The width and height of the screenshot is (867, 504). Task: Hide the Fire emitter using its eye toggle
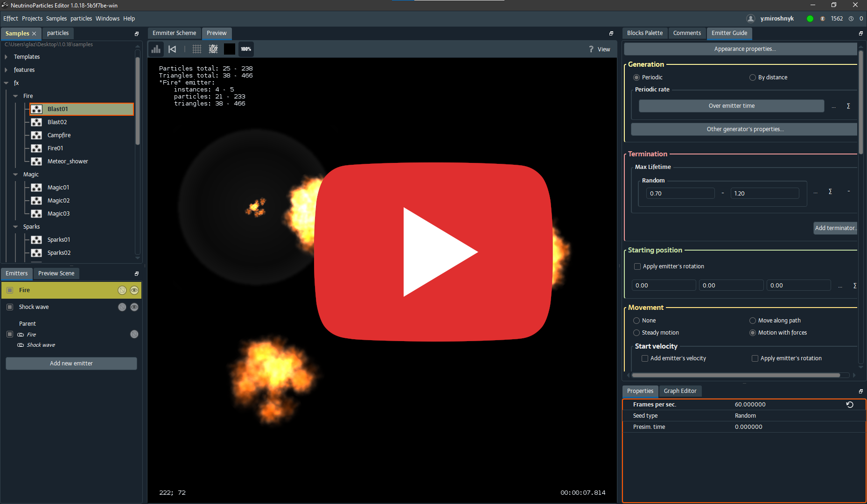[134, 290]
